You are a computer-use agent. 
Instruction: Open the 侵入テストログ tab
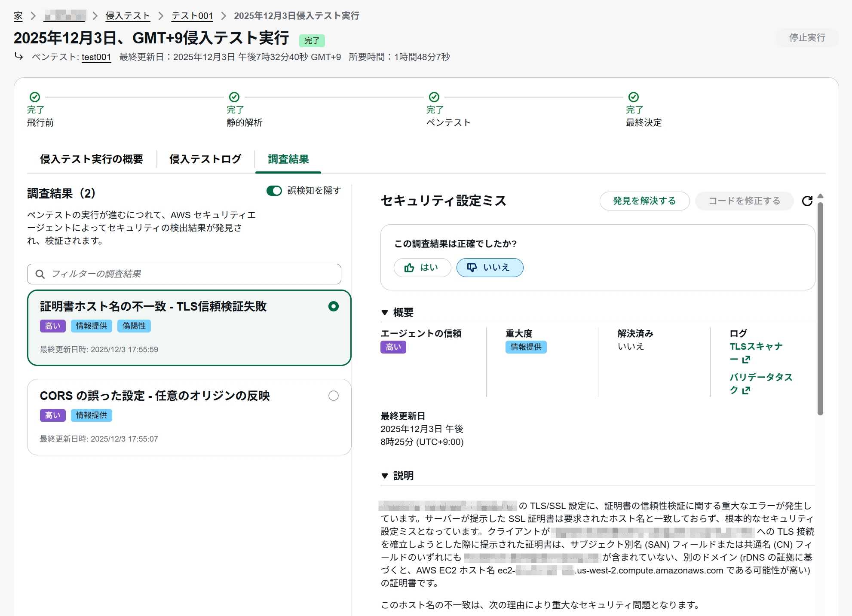[205, 159]
